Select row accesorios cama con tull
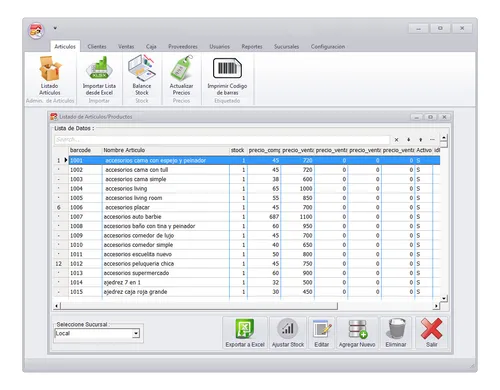This screenshot has height=390, width=500. [247, 170]
